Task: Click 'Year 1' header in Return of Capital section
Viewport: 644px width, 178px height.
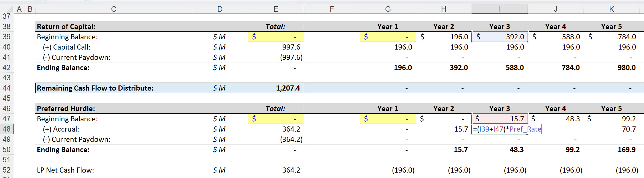Action: [x=388, y=26]
